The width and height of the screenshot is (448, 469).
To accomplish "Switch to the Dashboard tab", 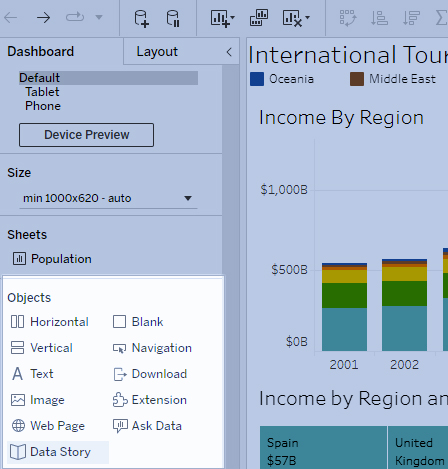I will (x=41, y=51).
